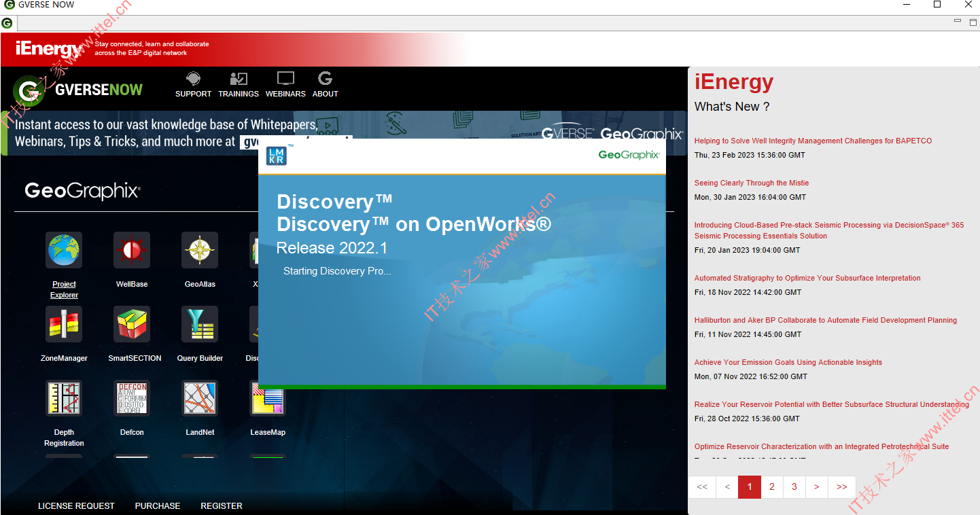The height and width of the screenshot is (515, 980).
Task: Click GeoGraphix logo on splash screen
Action: tap(629, 155)
